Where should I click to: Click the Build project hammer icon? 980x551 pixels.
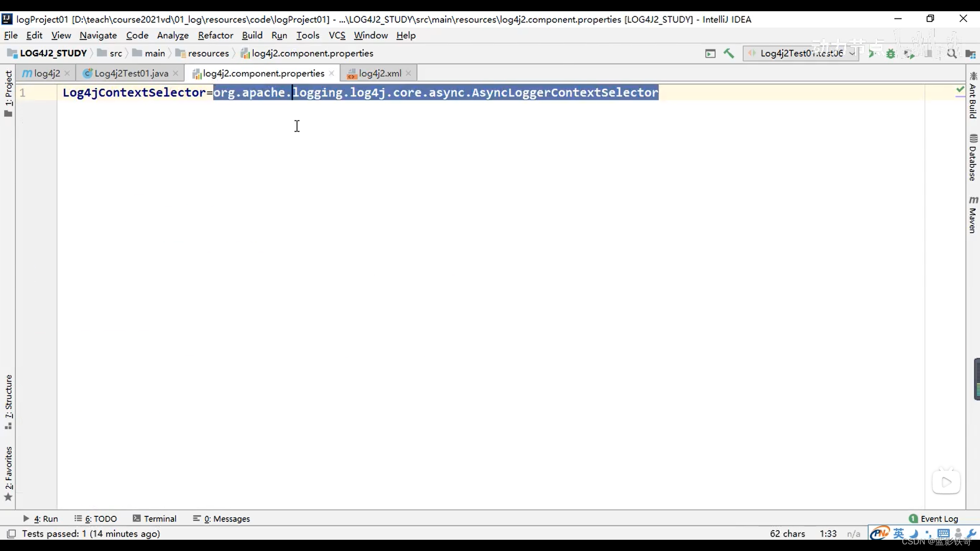point(729,53)
